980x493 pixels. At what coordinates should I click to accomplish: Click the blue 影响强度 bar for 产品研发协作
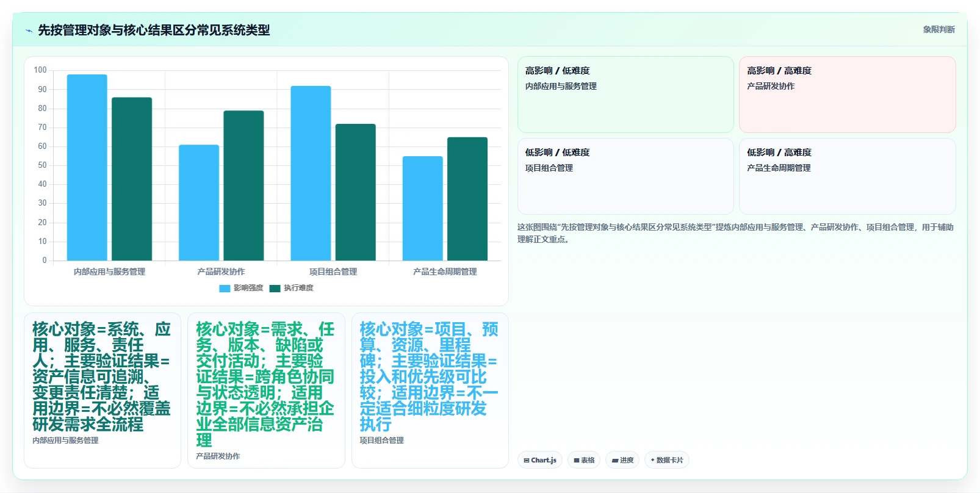(199, 203)
